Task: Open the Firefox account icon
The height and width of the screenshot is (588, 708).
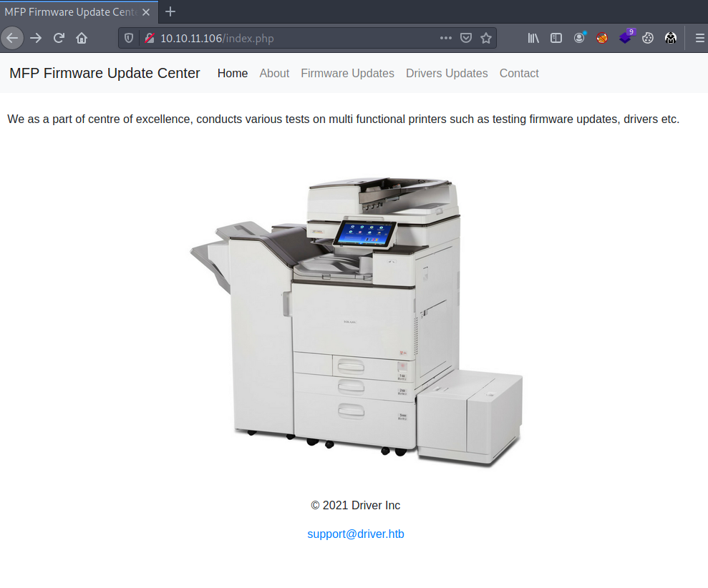Action: [579, 39]
